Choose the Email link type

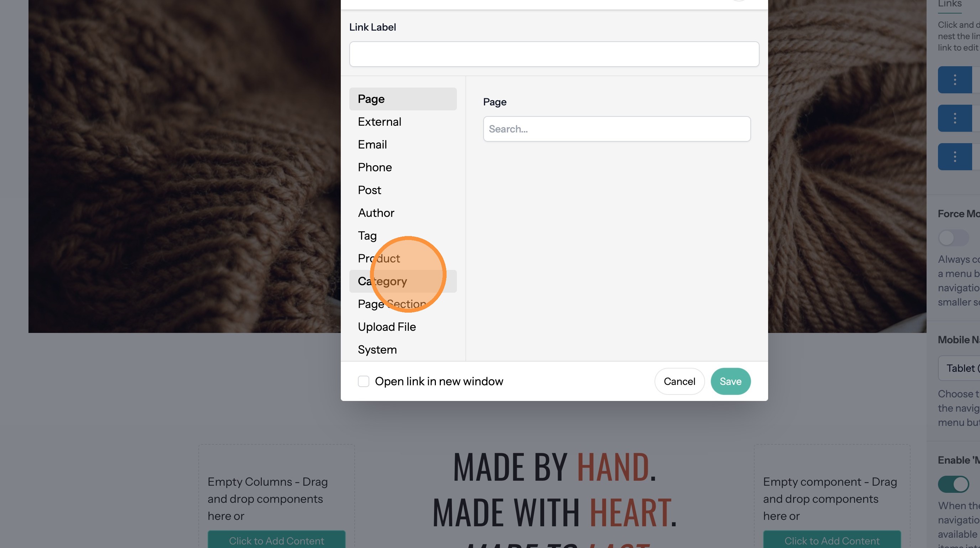pos(372,145)
